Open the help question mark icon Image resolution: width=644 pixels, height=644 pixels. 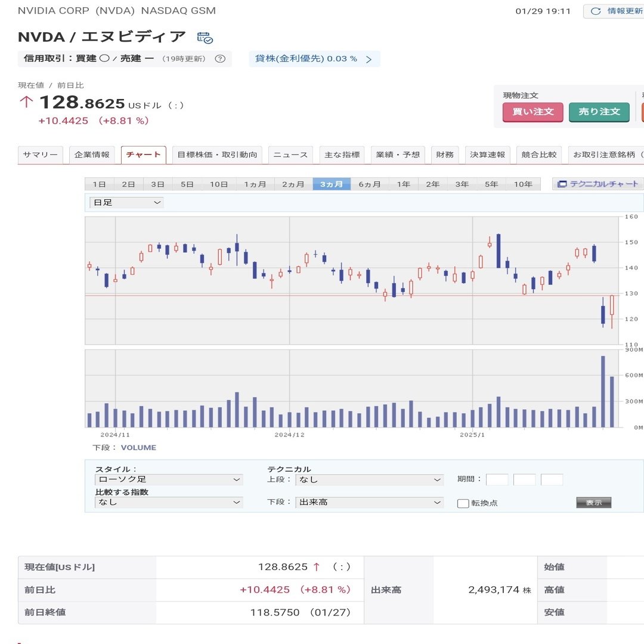coord(220,58)
